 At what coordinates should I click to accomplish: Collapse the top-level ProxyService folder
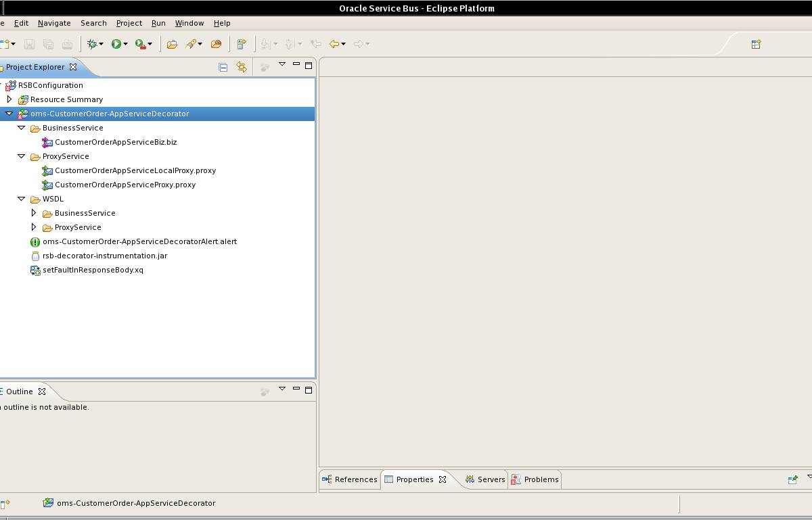click(21, 156)
